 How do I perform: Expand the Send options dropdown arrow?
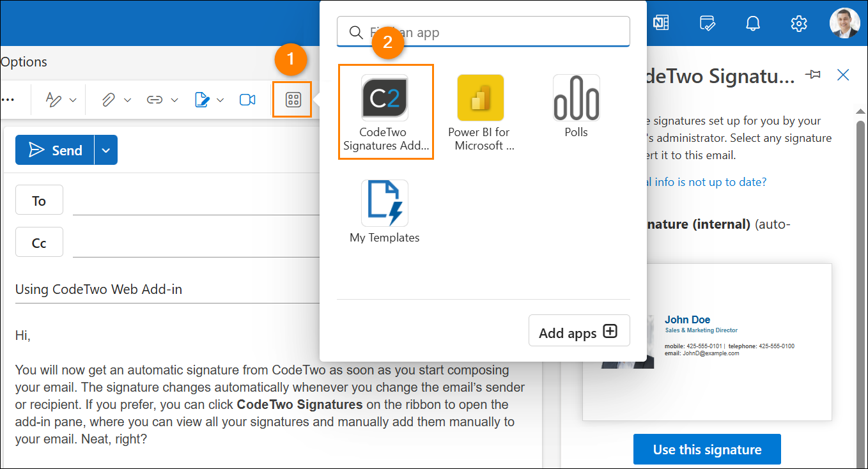[106, 150]
